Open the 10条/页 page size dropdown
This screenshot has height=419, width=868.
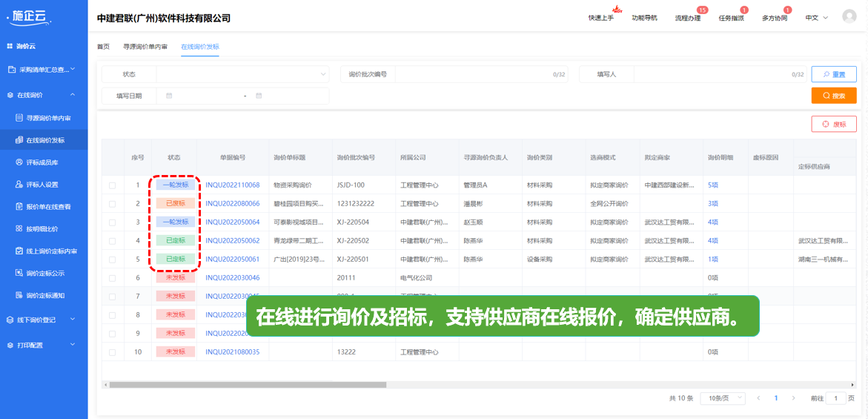723,398
